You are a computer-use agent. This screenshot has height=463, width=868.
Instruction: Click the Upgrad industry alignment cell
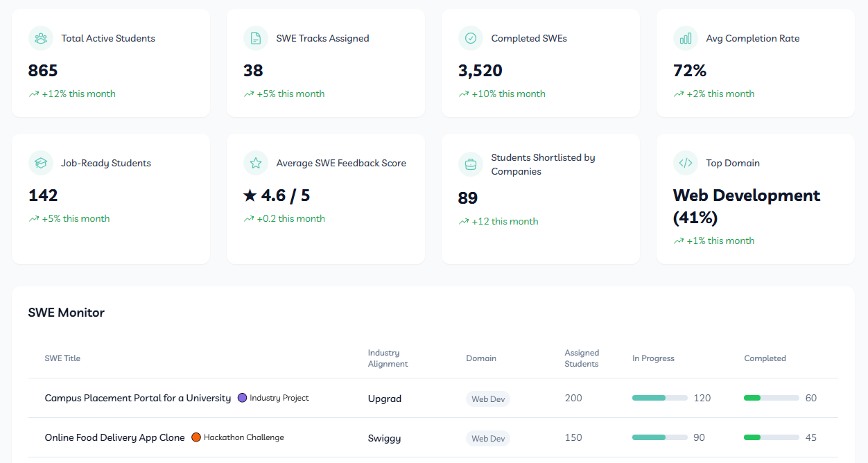385,399
